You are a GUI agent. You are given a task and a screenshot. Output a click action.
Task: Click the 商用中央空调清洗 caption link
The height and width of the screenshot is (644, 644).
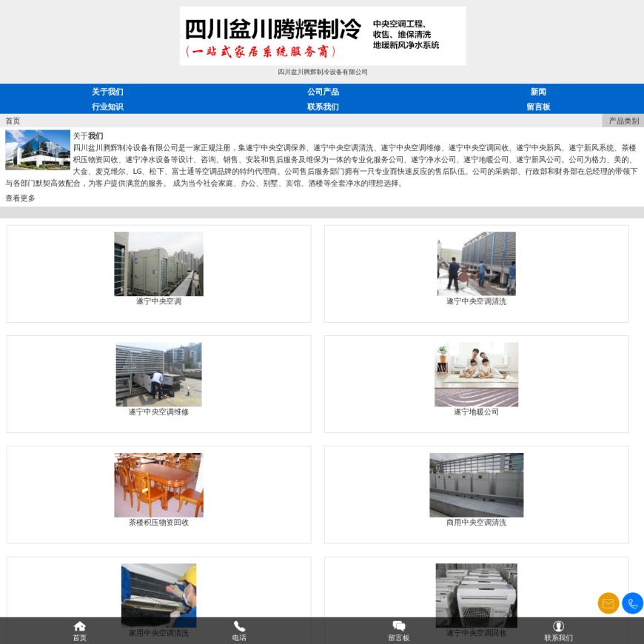[x=477, y=522]
